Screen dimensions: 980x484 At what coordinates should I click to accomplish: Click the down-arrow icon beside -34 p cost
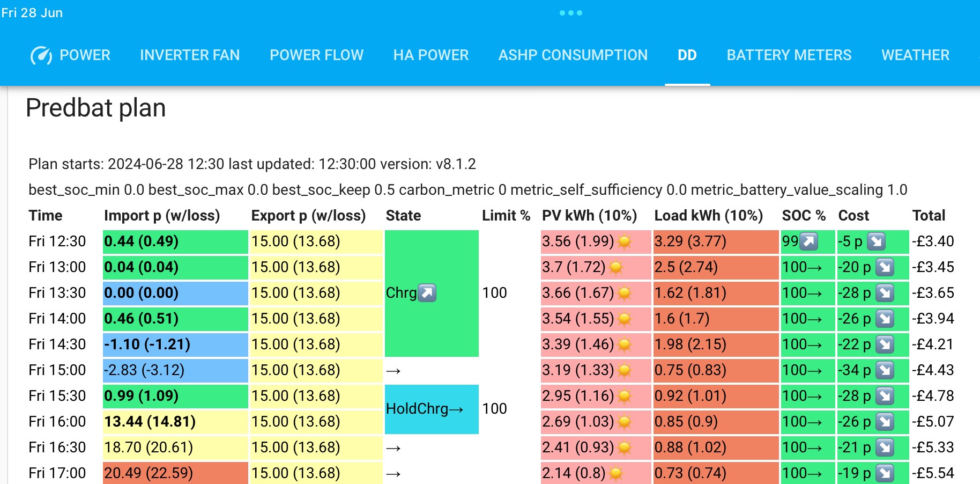pos(885,370)
